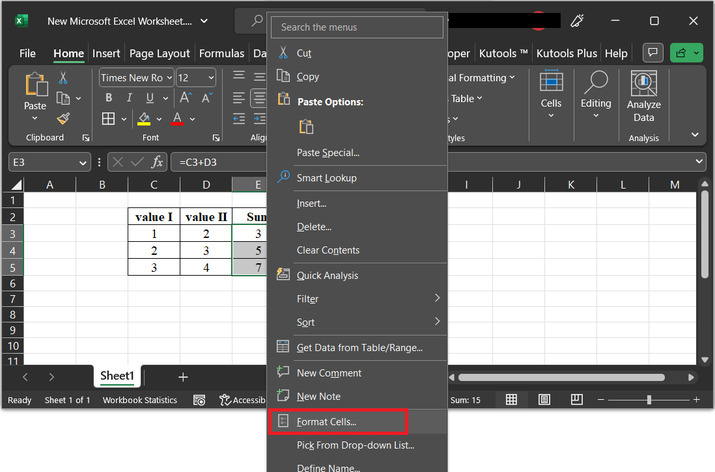Image resolution: width=715 pixels, height=472 pixels.
Task: Open the Editing magnifier group
Action: click(x=596, y=94)
